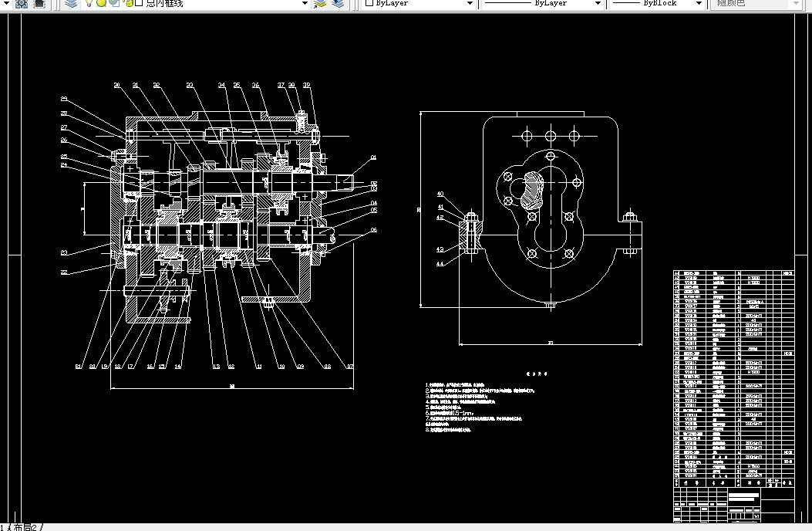Select balloon number 40 on side view
This screenshot has height=531, width=812.
pyautogui.click(x=440, y=194)
